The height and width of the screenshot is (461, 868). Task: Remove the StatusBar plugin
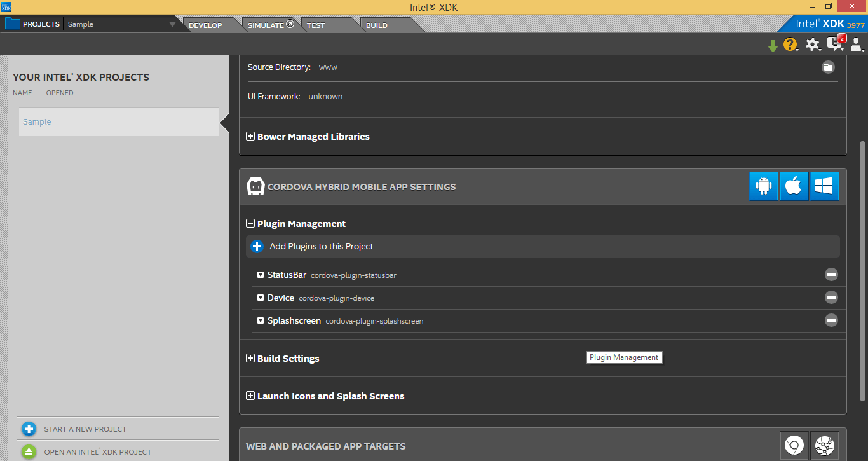tap(831, 275)
